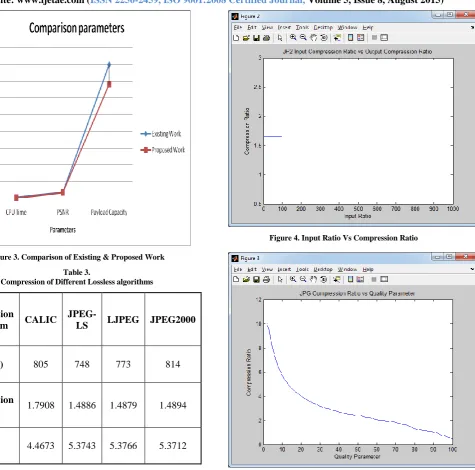Open Window menu in Figure 2 window
475x470 pixels.
(347, 27)
